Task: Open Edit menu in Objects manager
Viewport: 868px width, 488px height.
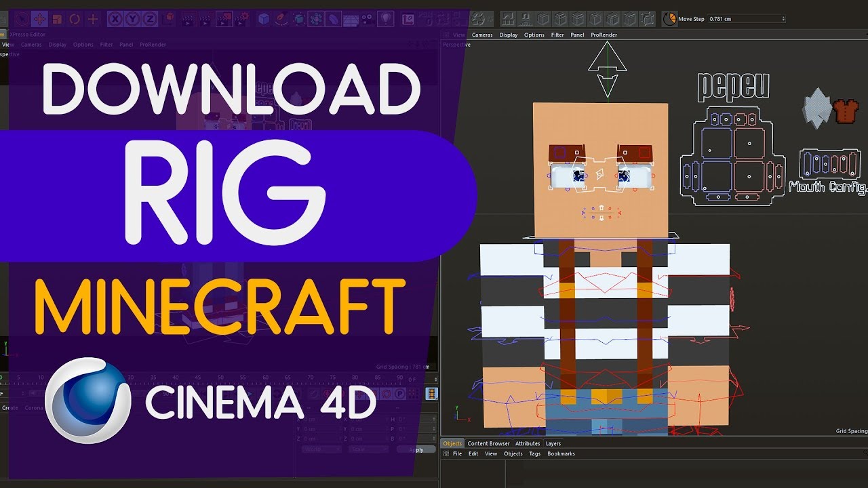Action: 473,453
